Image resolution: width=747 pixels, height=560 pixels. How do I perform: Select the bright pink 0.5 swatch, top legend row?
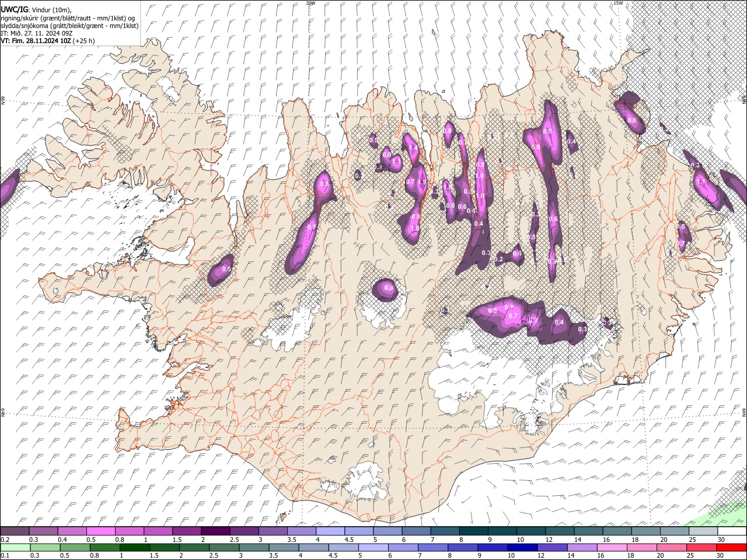[x=101, y=531]
